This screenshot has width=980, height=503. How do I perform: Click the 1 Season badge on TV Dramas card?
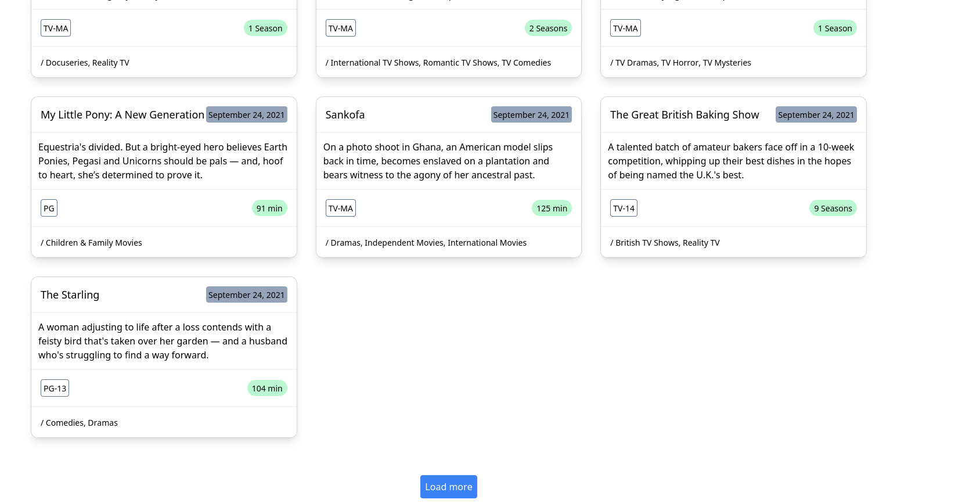[835, 28]
